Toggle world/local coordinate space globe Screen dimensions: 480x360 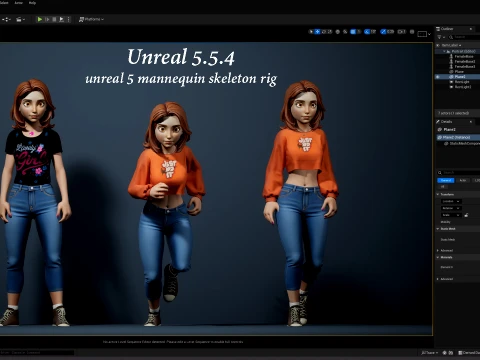click(x=338, y=32)
